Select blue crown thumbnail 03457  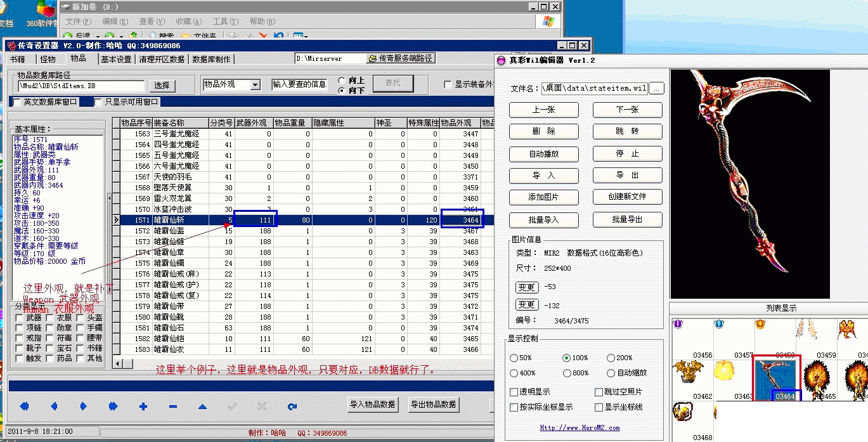pos(732,339)
